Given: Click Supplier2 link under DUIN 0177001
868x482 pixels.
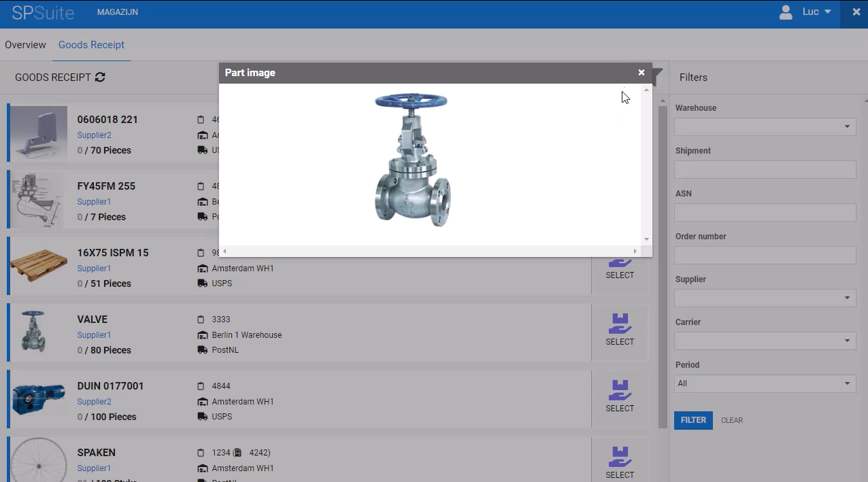Looking at the screenshot, I should tap(94, 402).
